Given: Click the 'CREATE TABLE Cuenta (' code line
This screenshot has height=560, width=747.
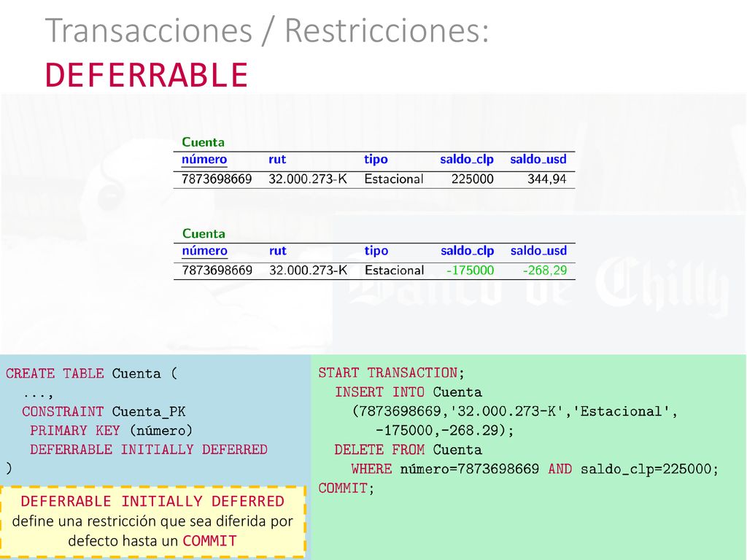Looking at the screenshot, I should 91,373.
